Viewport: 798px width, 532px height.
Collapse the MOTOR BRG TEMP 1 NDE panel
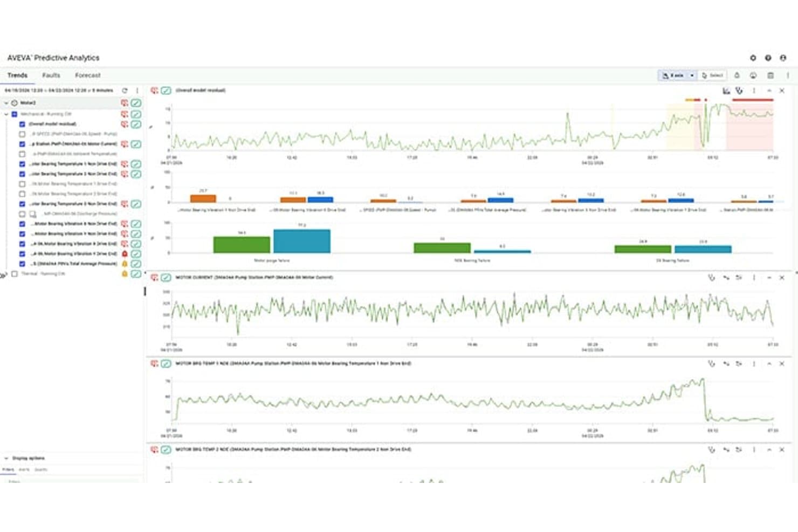coord(769,364)
